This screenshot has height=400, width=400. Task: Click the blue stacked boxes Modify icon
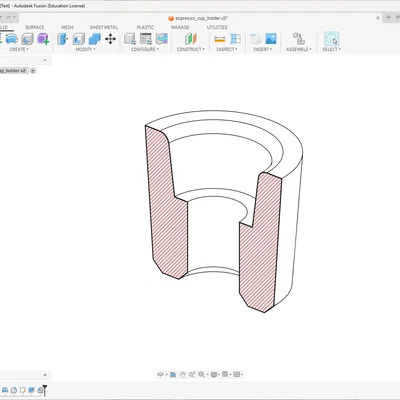pos(95,39)
